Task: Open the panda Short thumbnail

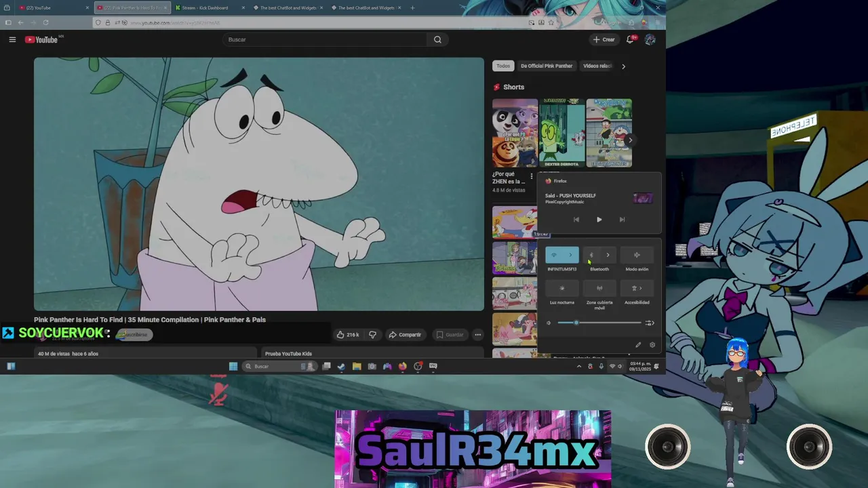Action: click(x=515, y=133)
